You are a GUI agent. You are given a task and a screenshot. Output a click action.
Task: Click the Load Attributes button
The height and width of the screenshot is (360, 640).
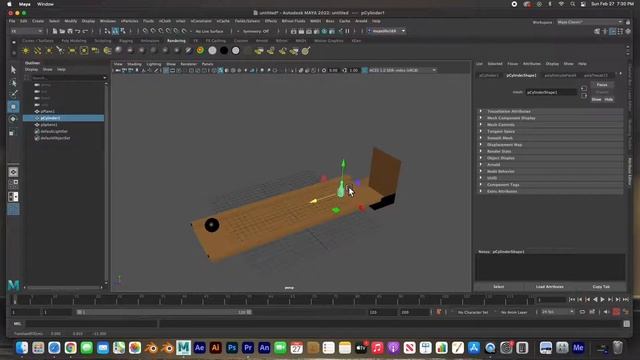click(549, 287)
